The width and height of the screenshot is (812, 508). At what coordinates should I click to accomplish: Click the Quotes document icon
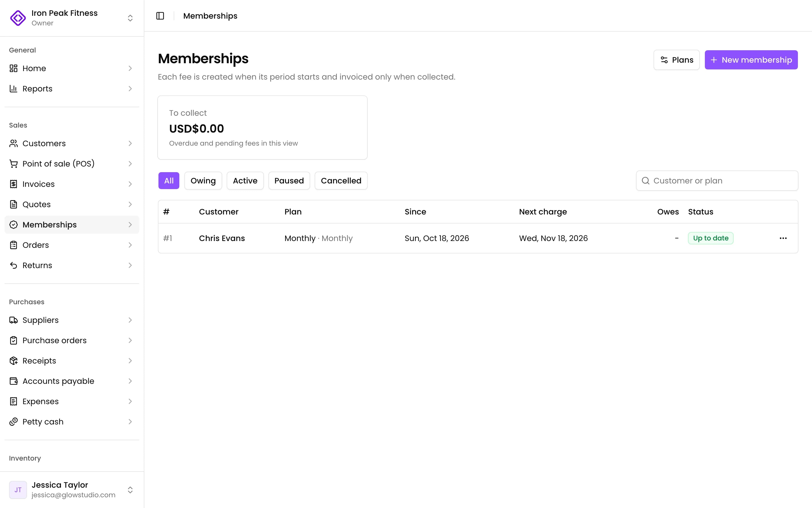[x=14, y=204]
